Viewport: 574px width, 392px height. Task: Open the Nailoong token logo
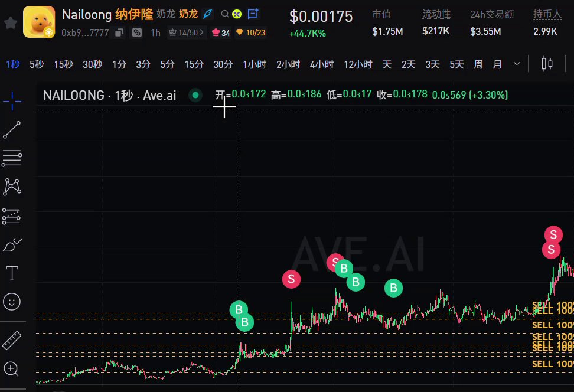click(39, 22)
